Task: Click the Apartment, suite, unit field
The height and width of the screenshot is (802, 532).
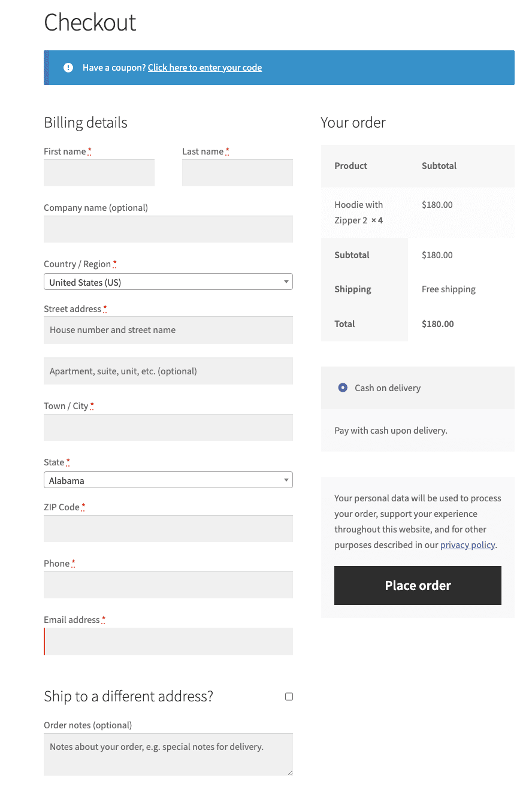Action: point(168,371)
